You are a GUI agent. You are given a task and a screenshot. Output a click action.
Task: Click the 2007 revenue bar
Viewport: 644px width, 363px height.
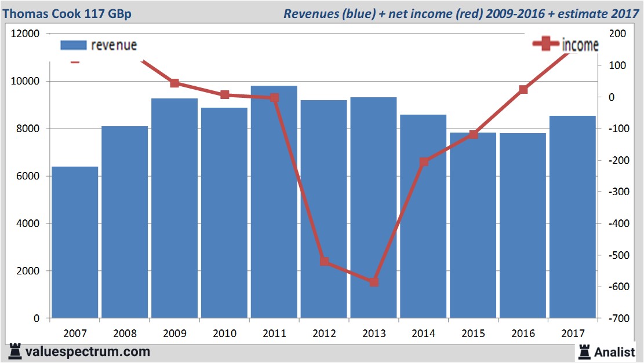75,243
